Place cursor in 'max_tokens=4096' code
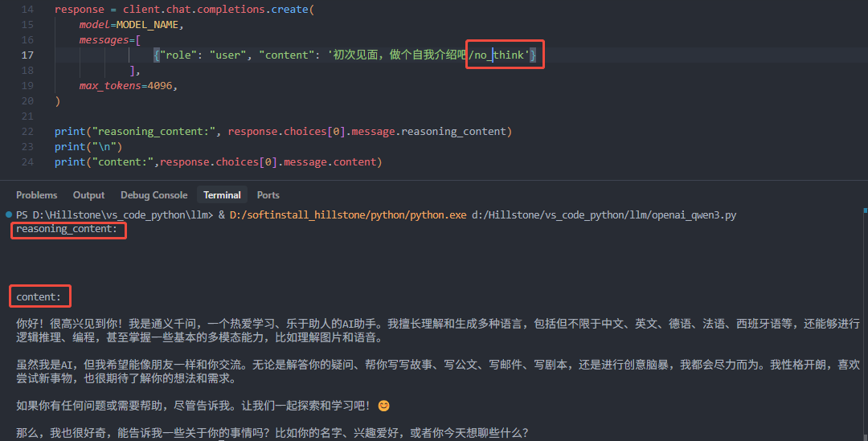This screenshot has height=441, width=868. pyautogui.click(x=129, y=86)
